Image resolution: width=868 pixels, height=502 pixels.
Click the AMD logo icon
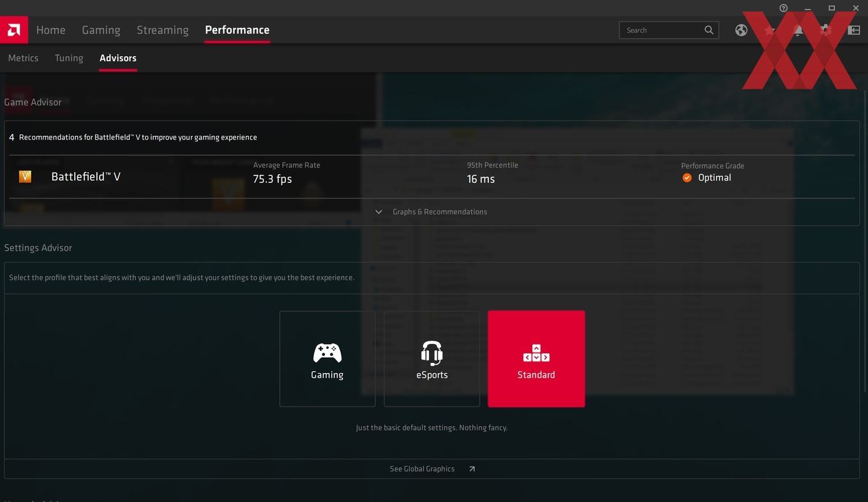[13, 30]
